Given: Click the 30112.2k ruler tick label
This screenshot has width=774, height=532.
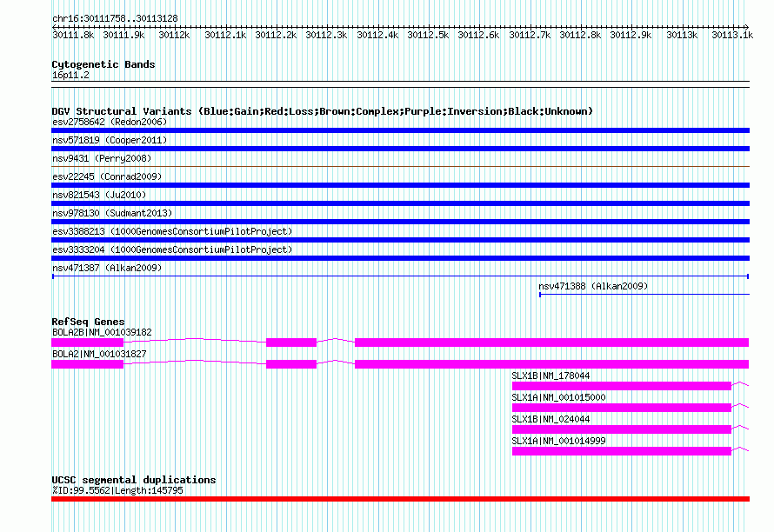Looking at the screenshot, I should pyautogui.click(x=276, y=35).
